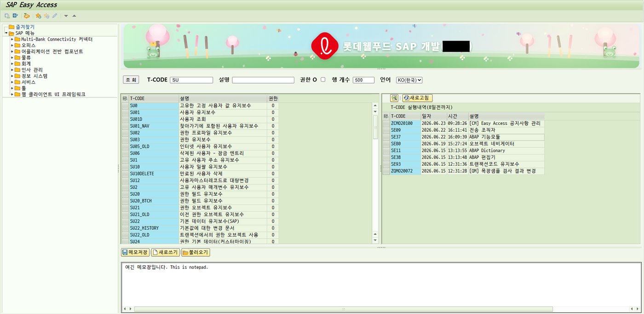This screenshot has width=644, height=314.
Task: Click the select-all icon of execution history grid
Action: click(386, 116)
